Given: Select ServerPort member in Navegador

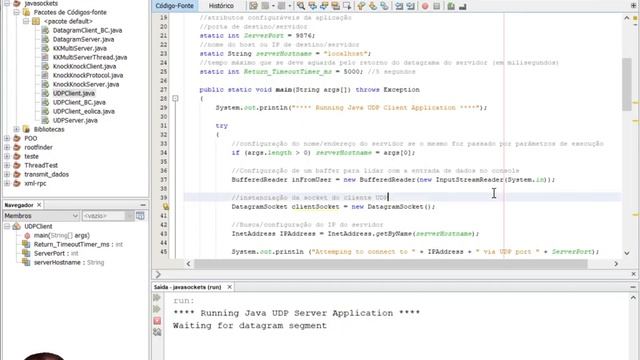Looking at the screenshot, I should 56,253.
